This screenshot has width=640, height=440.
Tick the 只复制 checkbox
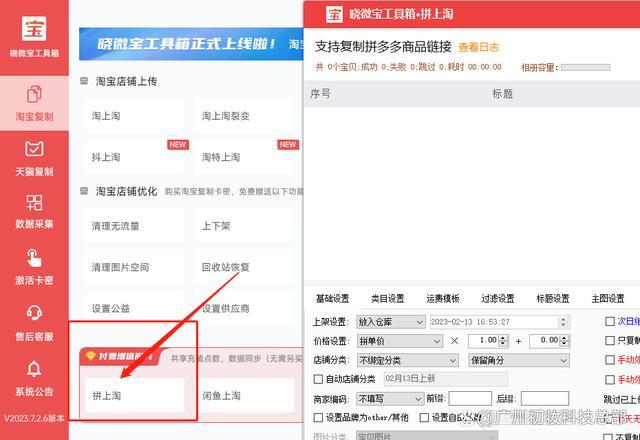pyautogui.click(x=610, y=340)
